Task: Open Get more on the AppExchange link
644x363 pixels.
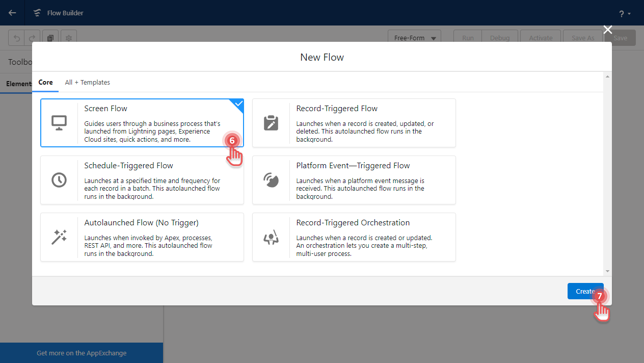Action: tap(81, 352)
